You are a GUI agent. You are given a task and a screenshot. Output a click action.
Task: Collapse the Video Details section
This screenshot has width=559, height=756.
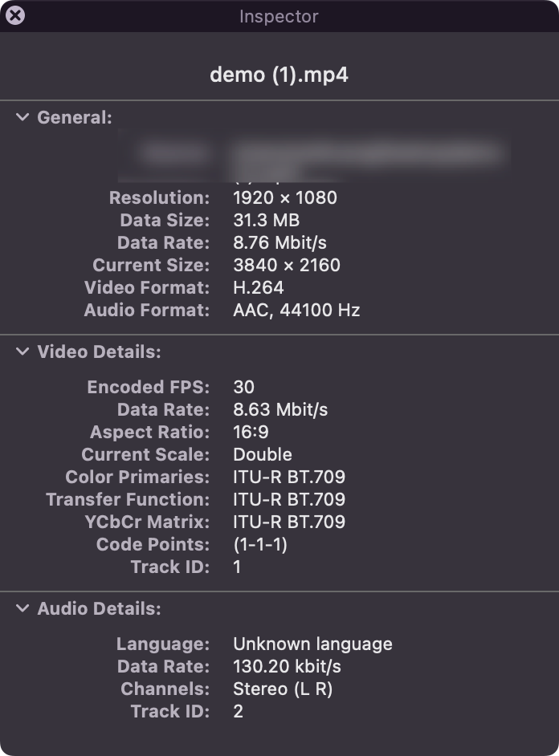click(x=22, y=352)
